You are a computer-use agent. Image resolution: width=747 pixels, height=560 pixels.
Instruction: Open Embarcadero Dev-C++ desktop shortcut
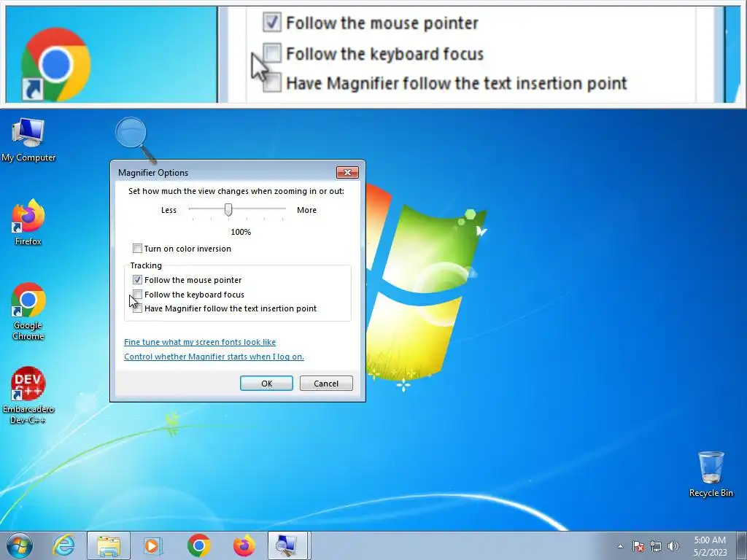pyautogui.click(x=28, y=394)
